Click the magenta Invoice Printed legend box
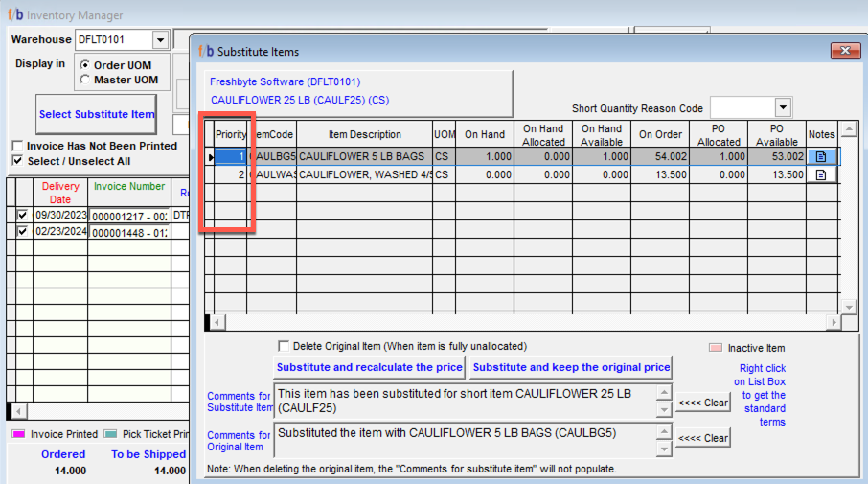868x484 pixels. click(17, 434)
